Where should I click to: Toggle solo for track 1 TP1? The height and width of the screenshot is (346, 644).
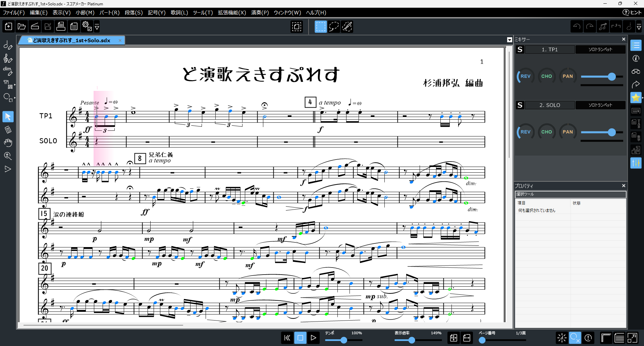[x=520, y=50]
